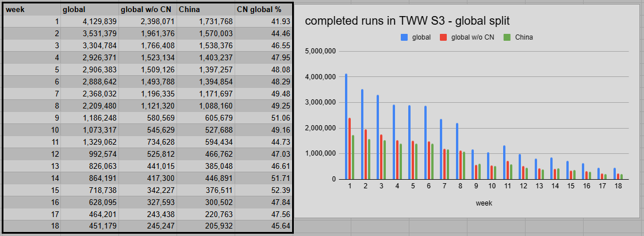The height and width of the screenshot is (236, 644).
Task: Click the 'week' x-axis title in chart
Action: [x=484, y=203]
